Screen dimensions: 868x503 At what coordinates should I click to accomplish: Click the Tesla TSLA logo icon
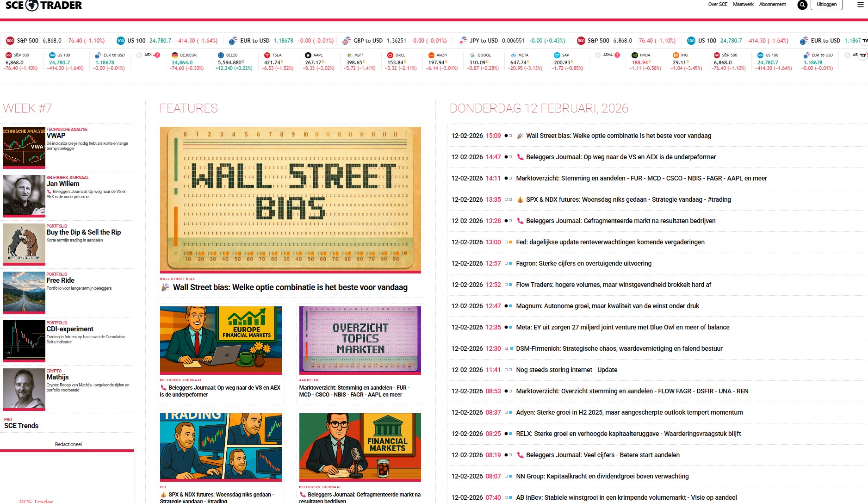[x=267, y=55]
